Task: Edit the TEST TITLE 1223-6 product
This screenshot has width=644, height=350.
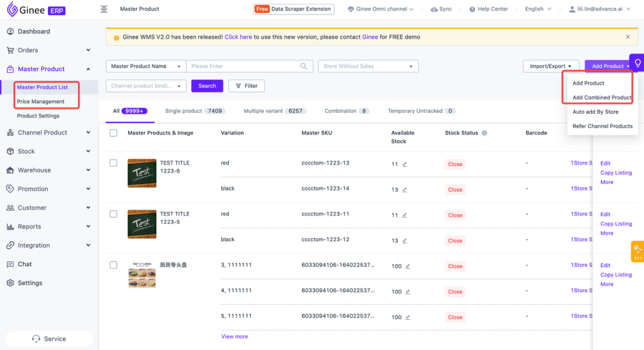Action: 605,163
